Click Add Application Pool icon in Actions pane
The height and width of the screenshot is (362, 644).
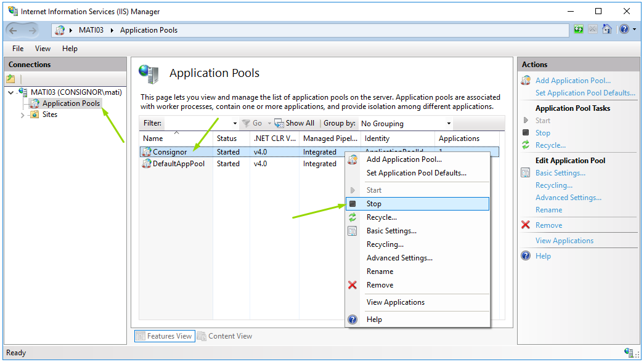[526, 81]
